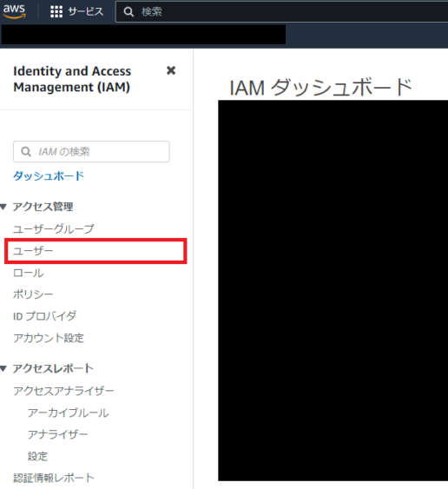Open アカウント設定 page

click(49, 338)
